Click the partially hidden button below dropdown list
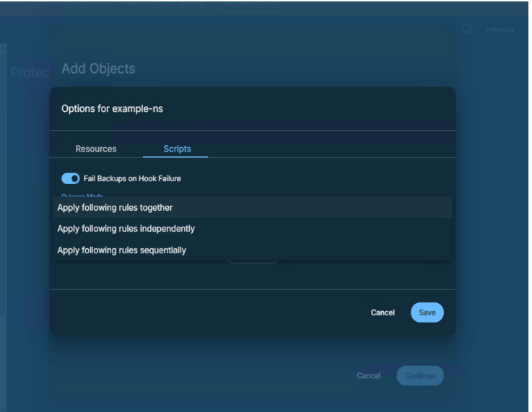Viewport: 532px width, 412px height. point(252,262)
